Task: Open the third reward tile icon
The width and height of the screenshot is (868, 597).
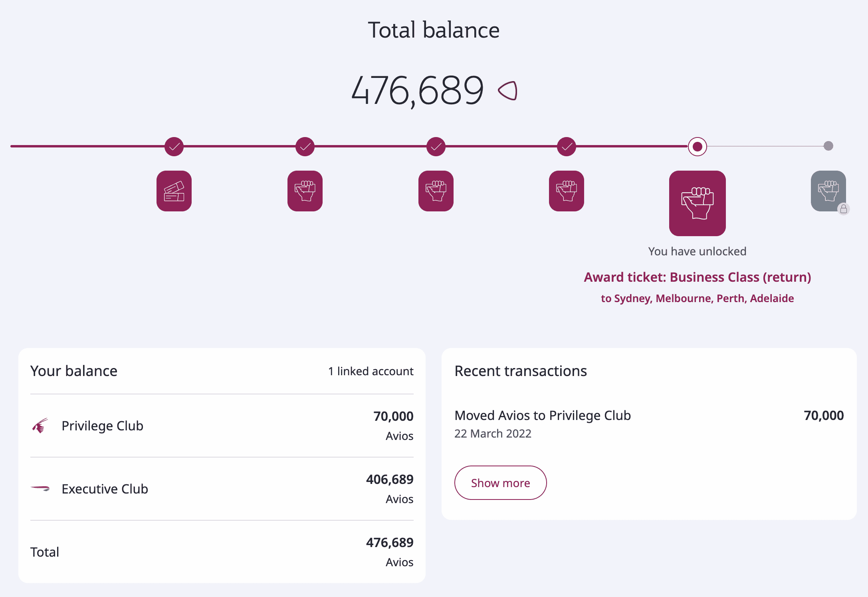Action: (x=436, y=191)
